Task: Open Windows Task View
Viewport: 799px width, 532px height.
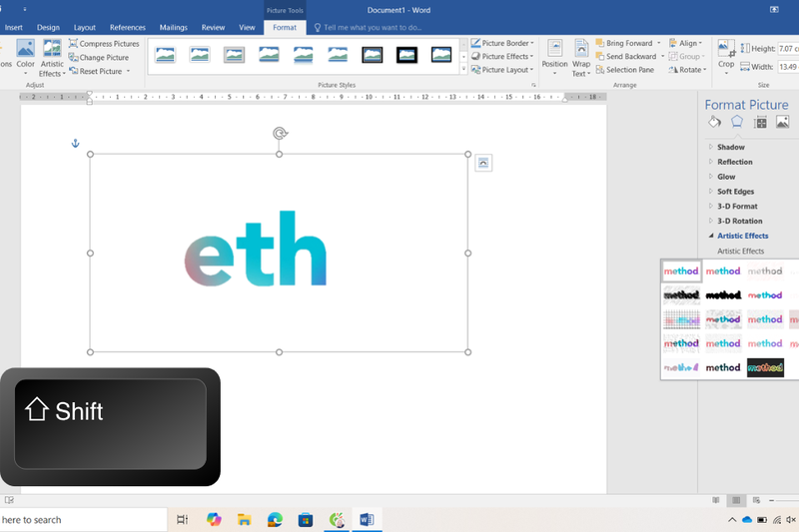Action: 182,520
